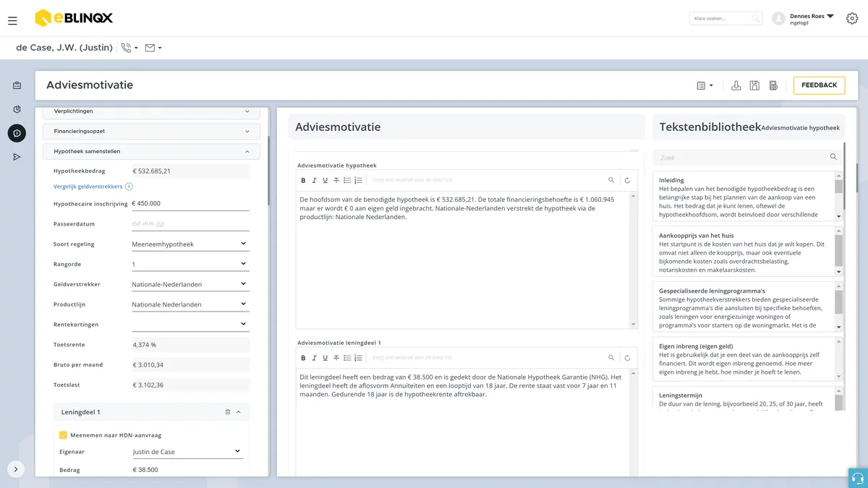Click the headset support icon
This screenshot has width=868, height=488.
click(x=858, y=478)
